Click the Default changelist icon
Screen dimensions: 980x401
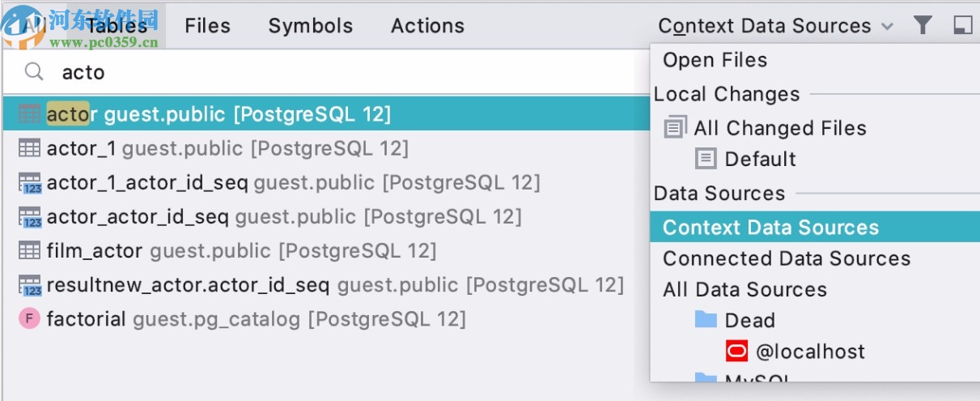706,159
